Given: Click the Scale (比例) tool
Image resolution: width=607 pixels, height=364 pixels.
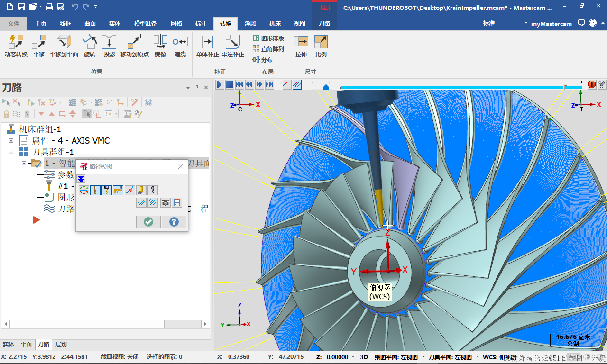Looking at the screenshot, I should (321, 46).
